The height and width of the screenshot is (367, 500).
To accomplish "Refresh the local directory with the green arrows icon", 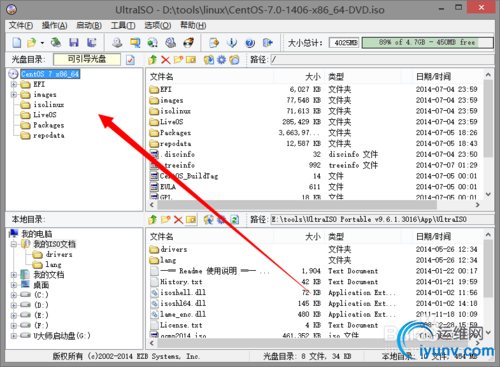I will tap(235, 220).
